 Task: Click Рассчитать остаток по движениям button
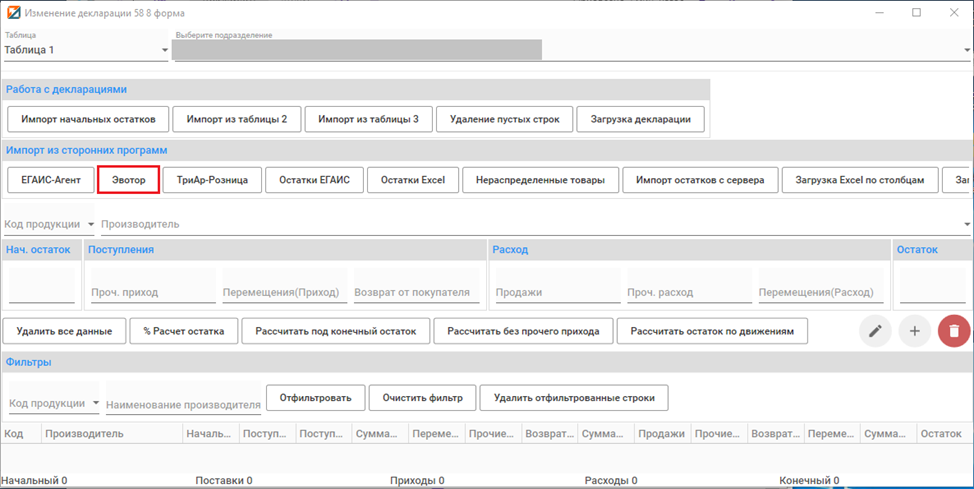pos(712,331)
